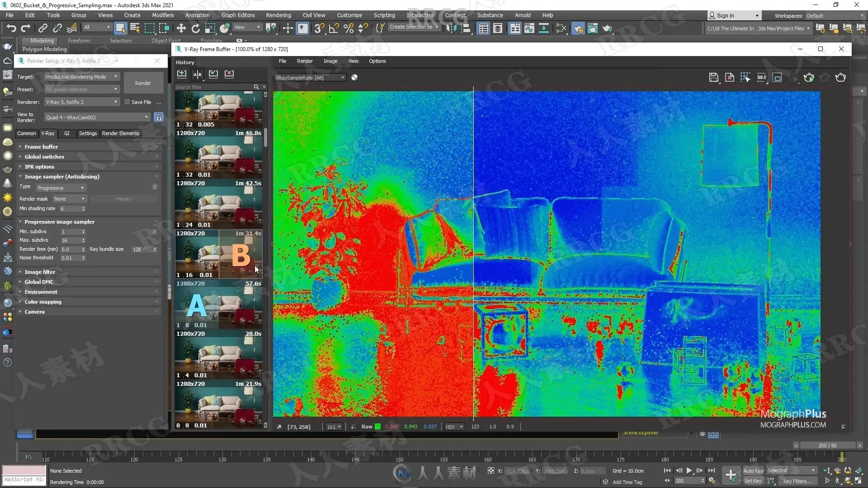Toggle Auto Key animation mode
868x488 pixels.
pos(753,471)
